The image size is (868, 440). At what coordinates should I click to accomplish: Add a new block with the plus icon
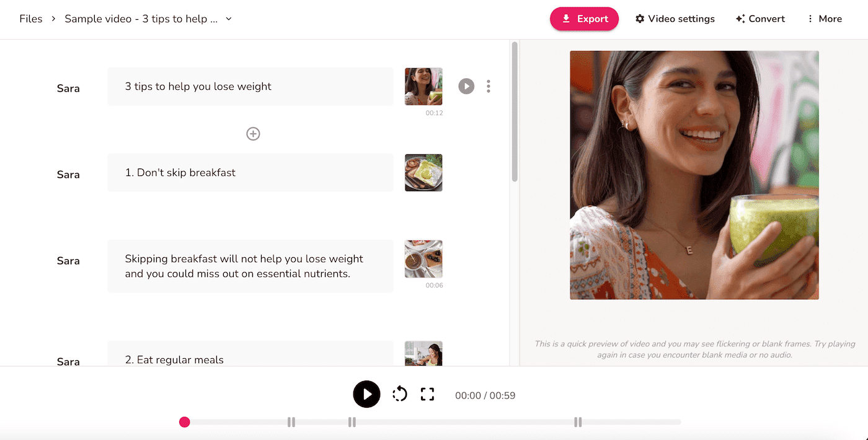(x=252, y=133)
